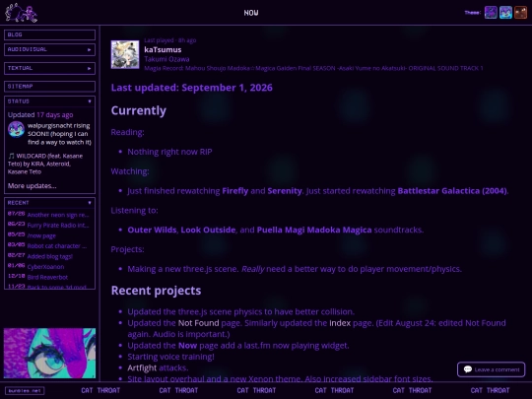Click the Takumi Ozawa artist name
The width and height of the screenshot is (532, 399).
(x=166, y=59)
